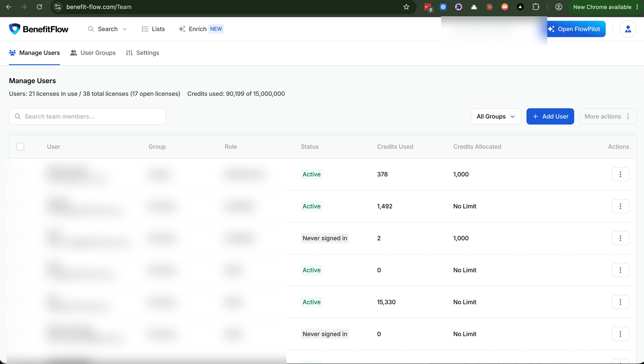The width and height of the screenshot is (644, 364).
Task: Open actions for the 15,330 credits row
Action: [620, 302]
